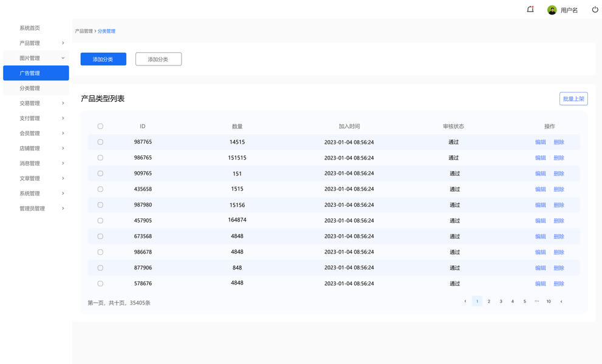Viewport: 602px width, 364px height.
Task: Expand the 消息管理 sidebar chevron
Action: [x=63, y=163]
